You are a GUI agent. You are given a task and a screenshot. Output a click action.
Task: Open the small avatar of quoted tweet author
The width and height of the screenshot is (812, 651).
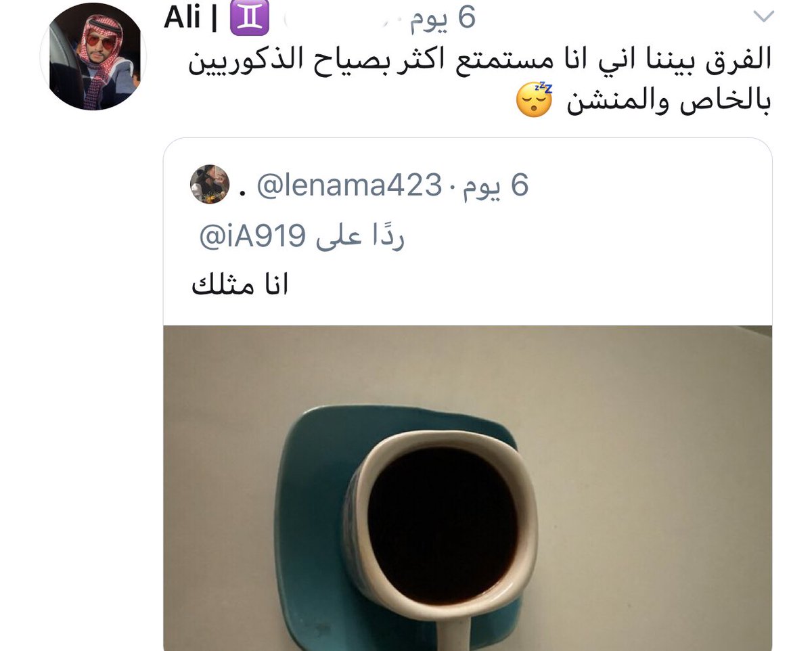[210, 184]
